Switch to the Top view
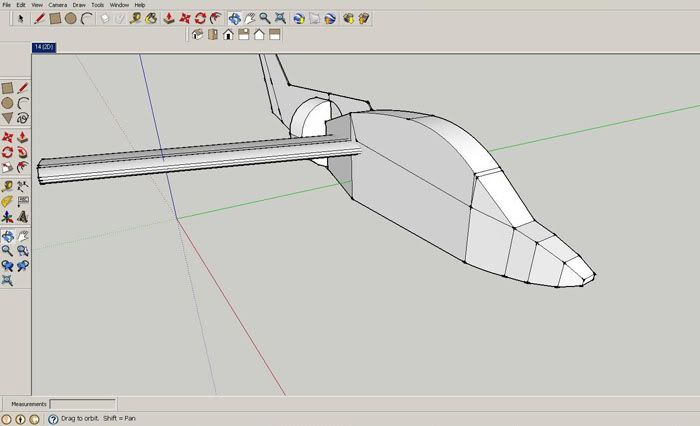The width and height of the screenshot is (700, 426). point(213,34)
